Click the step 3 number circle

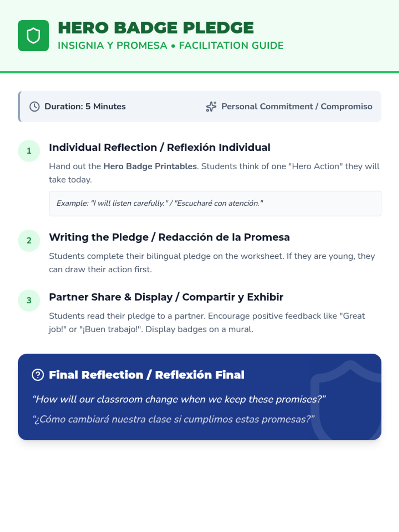pos(29,301)
